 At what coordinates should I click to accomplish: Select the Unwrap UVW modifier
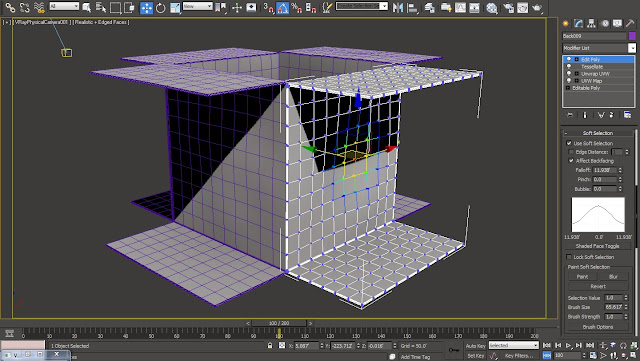click(595, 74)
